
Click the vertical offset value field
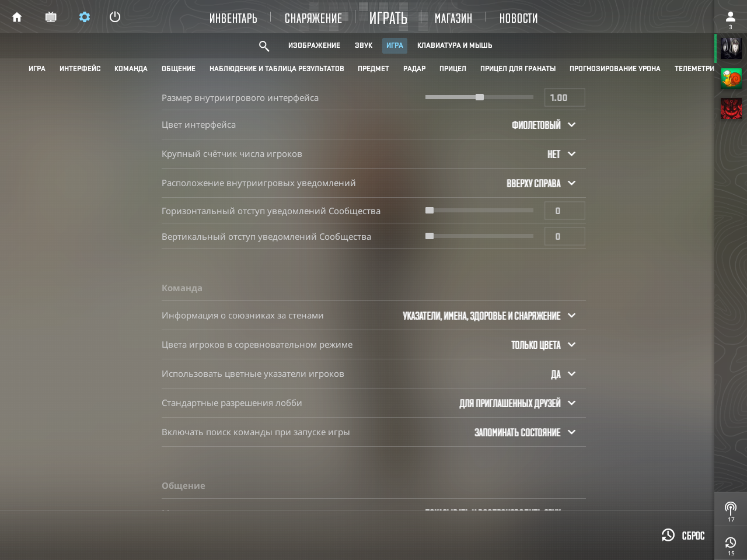[x=564, y=236]
